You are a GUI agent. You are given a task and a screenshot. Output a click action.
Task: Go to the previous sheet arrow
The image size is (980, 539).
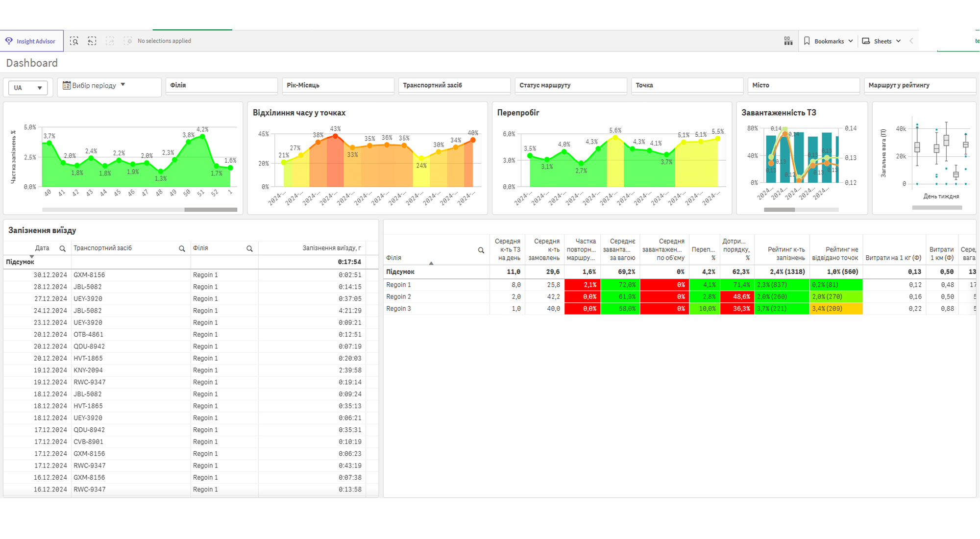911,41
